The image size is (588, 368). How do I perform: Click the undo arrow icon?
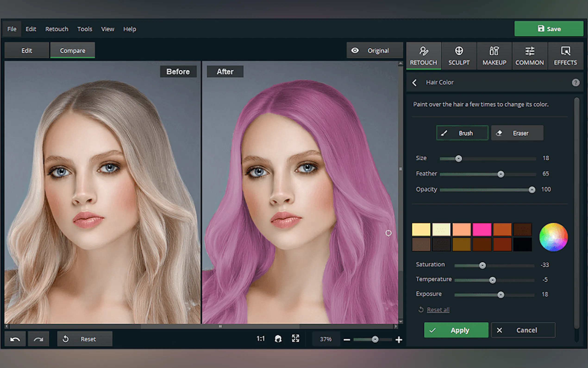tap(15, 339)
